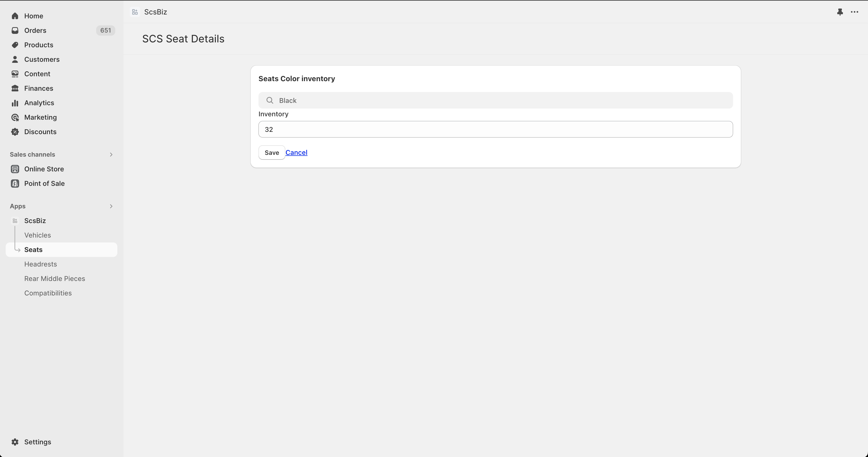The image size is (868, 457).
Task: Click the Save button
Action: point(272,152)
